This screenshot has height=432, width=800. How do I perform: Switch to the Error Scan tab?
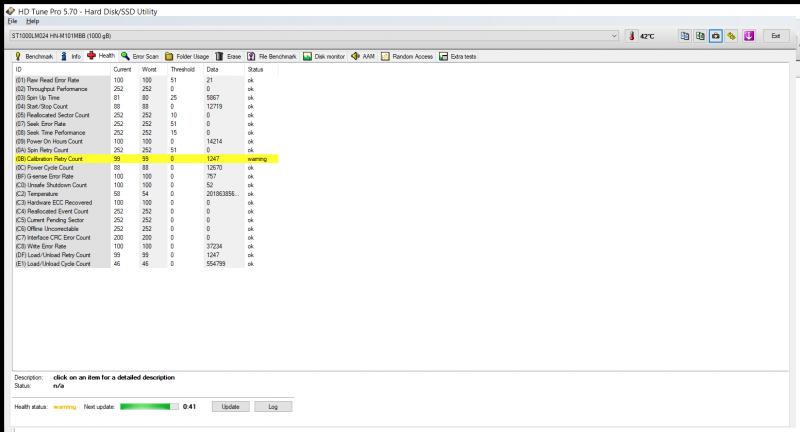coord(140,56)
